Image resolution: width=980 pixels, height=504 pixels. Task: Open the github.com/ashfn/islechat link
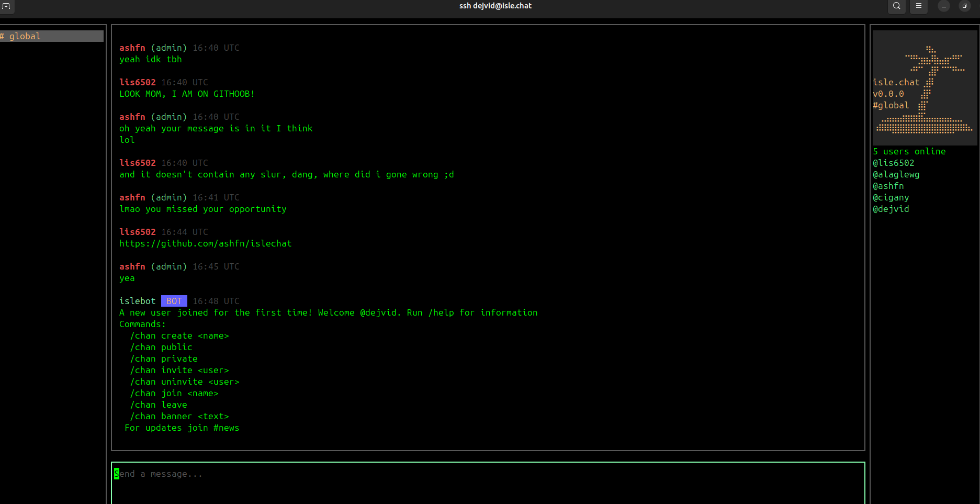tap(205, 243)
